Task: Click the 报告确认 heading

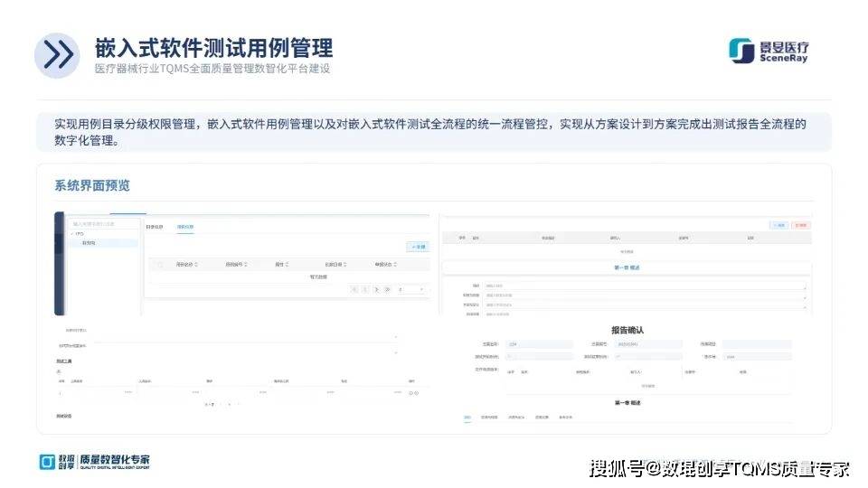Action: [x=627, y=331]
